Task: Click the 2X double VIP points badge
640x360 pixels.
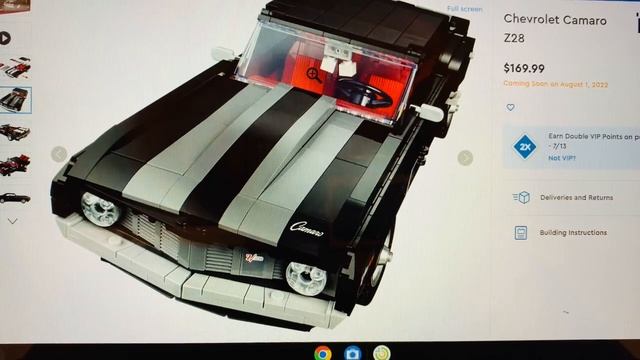Action: pos(524,146)
